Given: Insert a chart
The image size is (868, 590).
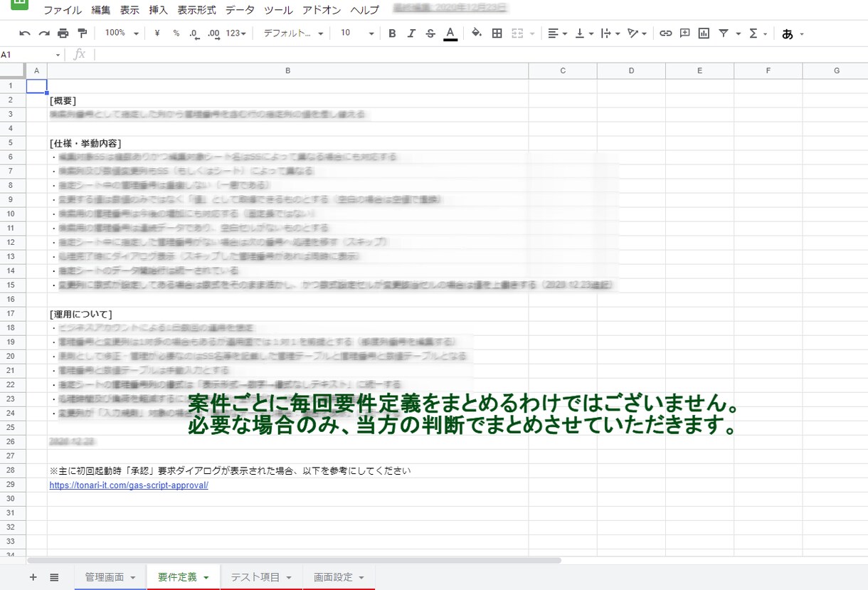Looking at the screenshot, I should coord(704,33).
